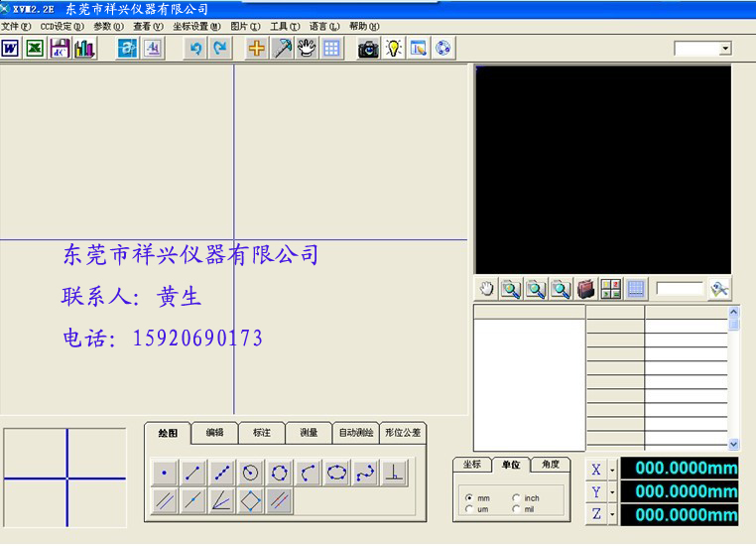This screenshot has width=756, height=547.
Task: Click the wrench settings icon beside input
Action: click(719, 289)
